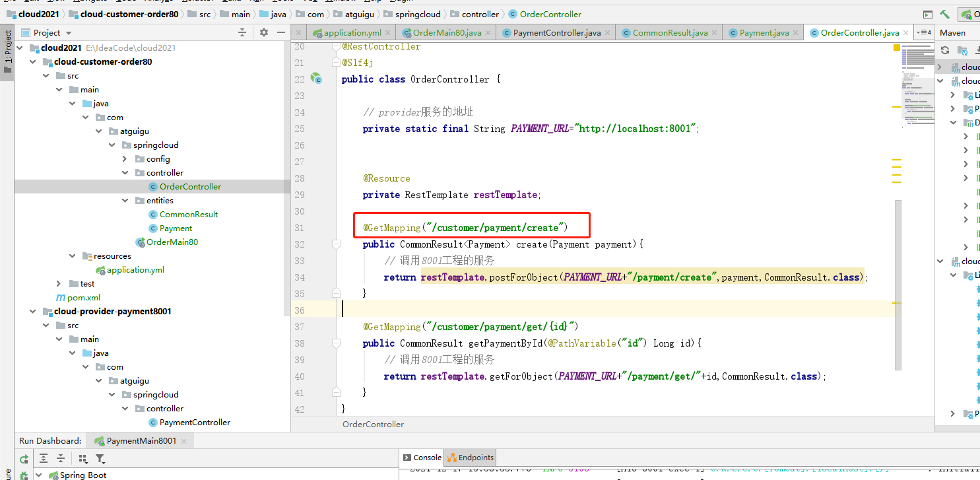Screen dimensions: 980x480
Task: Switch to PaymentController.java editor tab
Action: pos(557,32)
